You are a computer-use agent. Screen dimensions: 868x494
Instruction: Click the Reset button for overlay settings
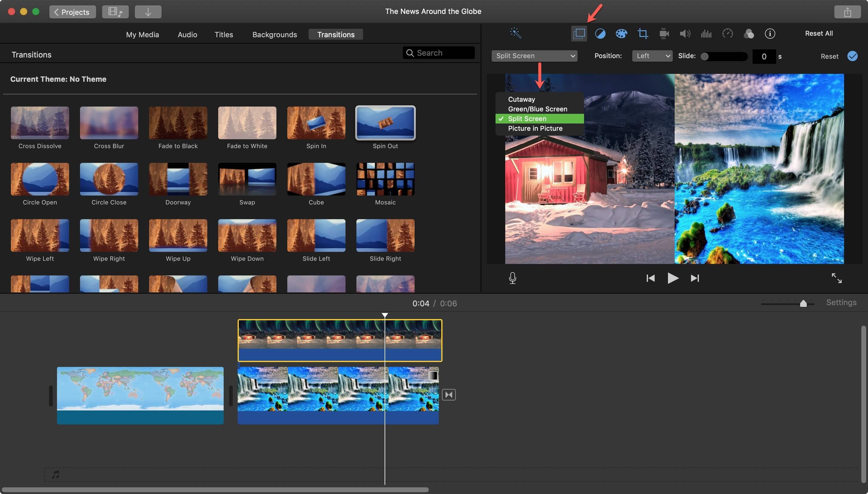(829, 56)
